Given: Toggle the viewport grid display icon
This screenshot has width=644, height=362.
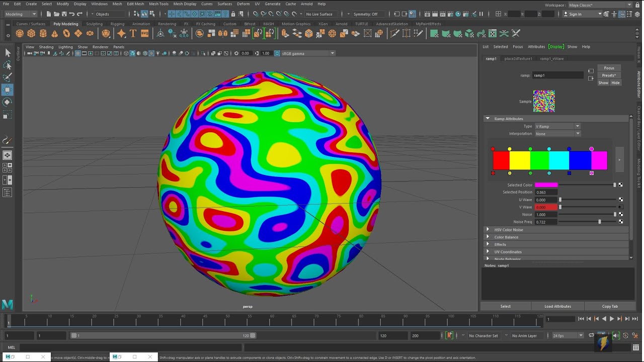Looking at the screenshot, I should click(x=78, y=53).
